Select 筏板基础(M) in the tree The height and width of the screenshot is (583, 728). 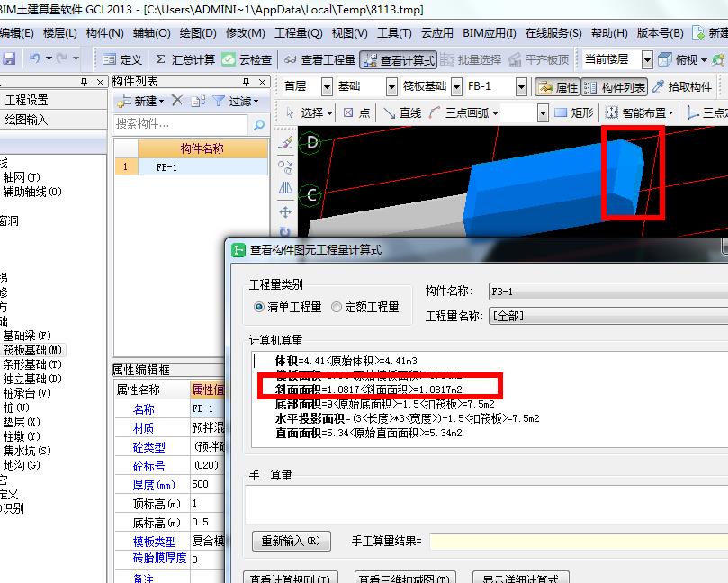32,350
